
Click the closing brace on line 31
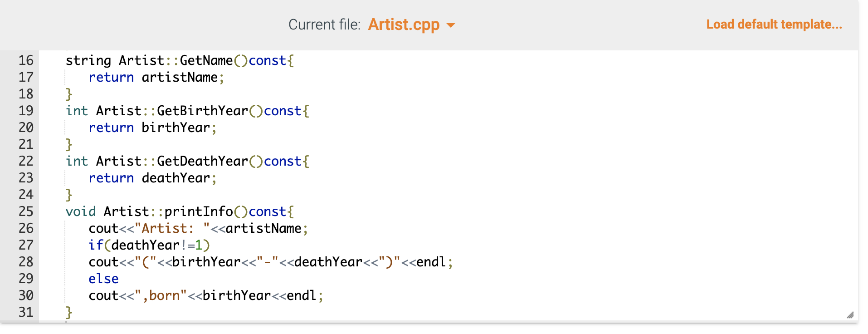69,313
